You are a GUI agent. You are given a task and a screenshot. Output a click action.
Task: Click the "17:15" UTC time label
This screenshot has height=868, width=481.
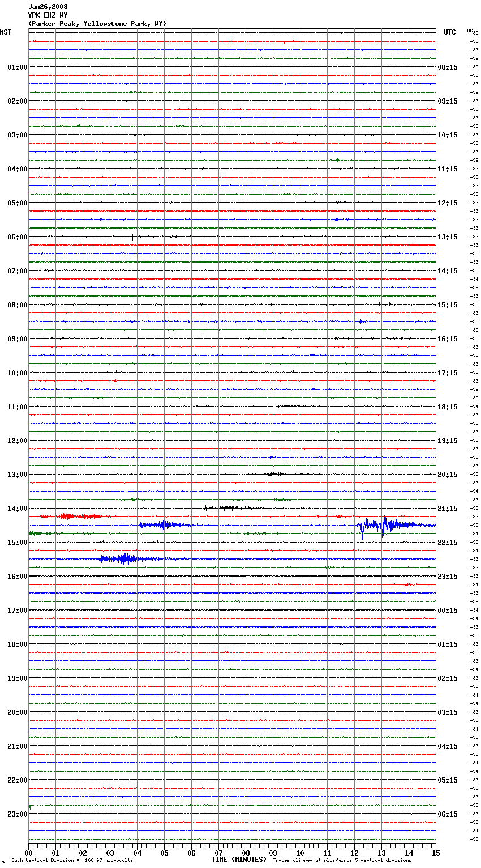pos(448,373)
